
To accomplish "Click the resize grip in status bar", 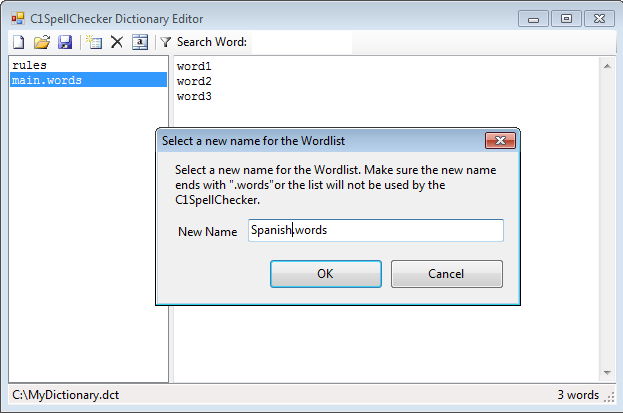I will (609, 397).
